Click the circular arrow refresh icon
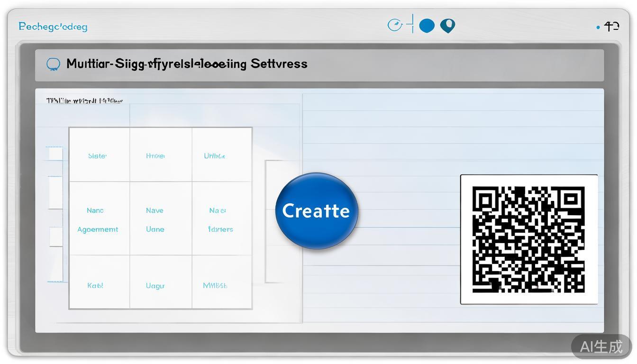 [395, 25]
